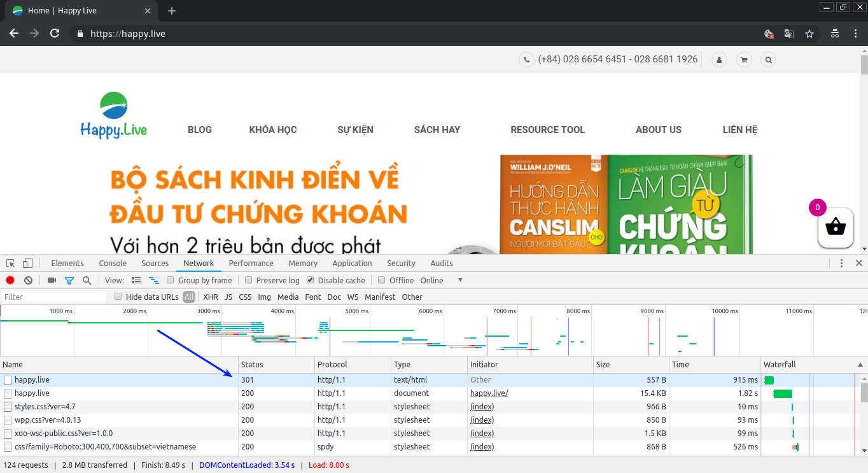The width and height of the screenshot is (868, 473).
Task: Open new browser tab with plus
Action: click(172, 11)
